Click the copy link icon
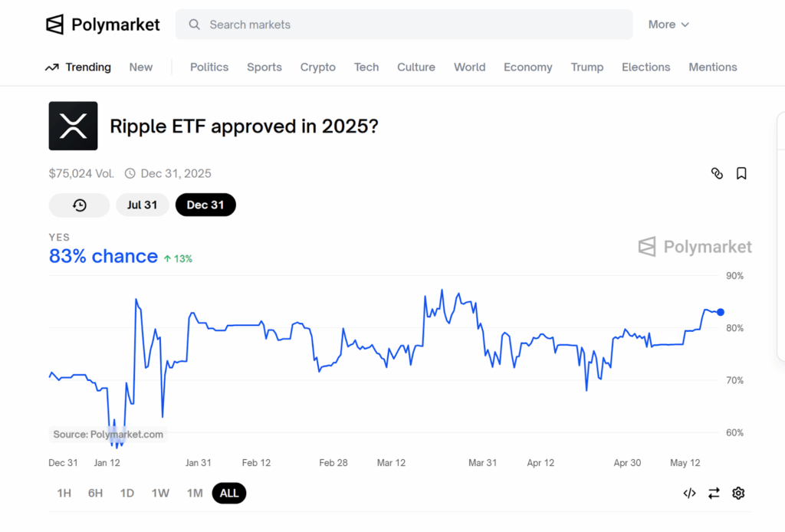This screenshot has height=532, width=785. (x=717, y=173)
